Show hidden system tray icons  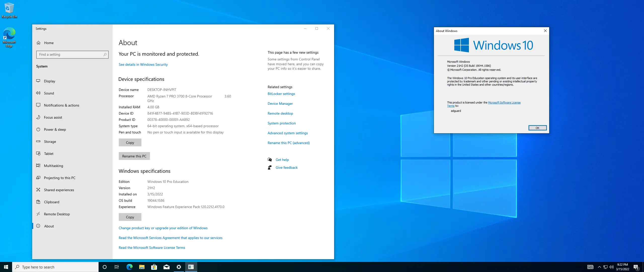599,267
